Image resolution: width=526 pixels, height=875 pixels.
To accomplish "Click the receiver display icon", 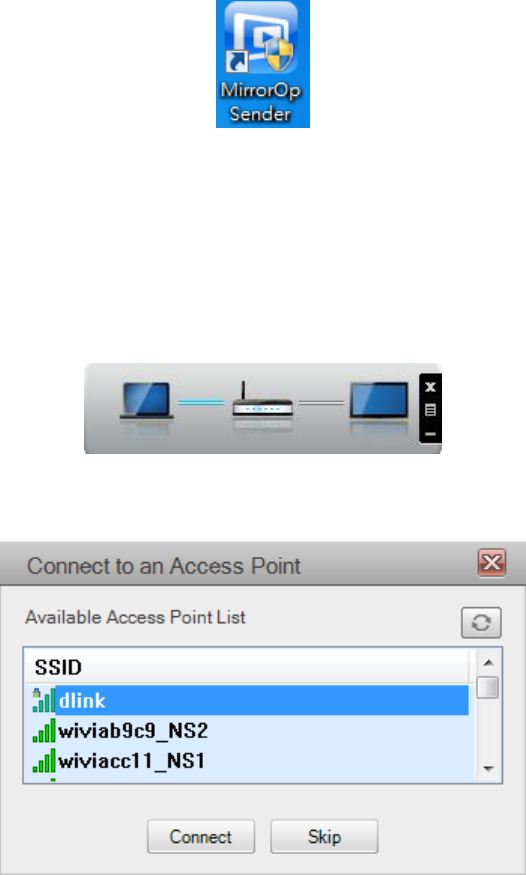I will click(379, 401).
